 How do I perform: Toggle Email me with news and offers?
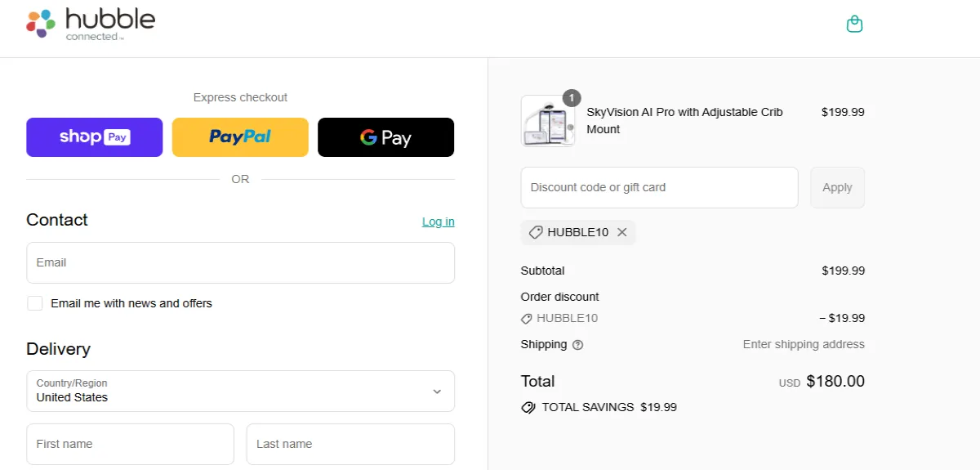(35, 303)
